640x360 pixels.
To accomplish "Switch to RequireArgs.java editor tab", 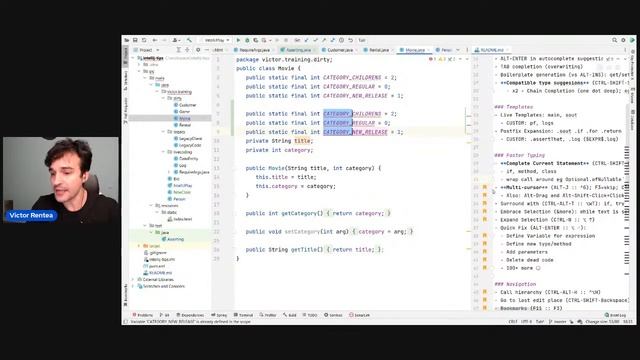I will tap(254, 50).
